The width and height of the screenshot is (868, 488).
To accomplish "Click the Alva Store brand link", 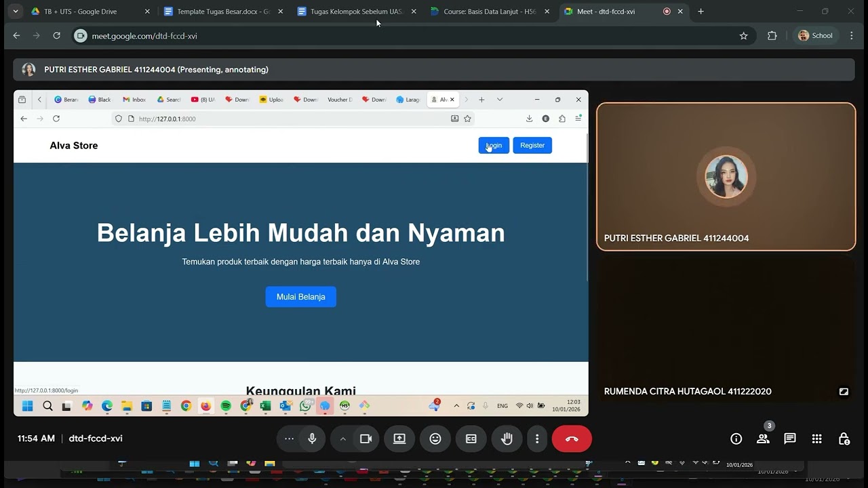I will coord(74,146).
